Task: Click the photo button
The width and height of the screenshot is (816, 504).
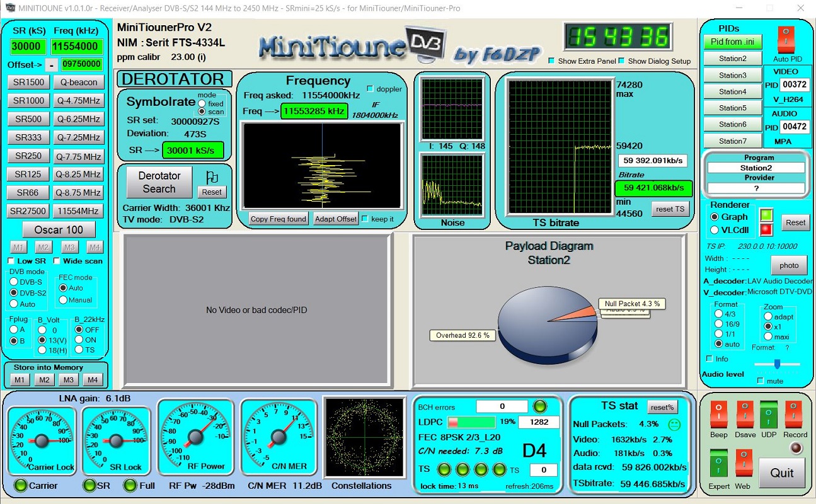Action: 789,265
